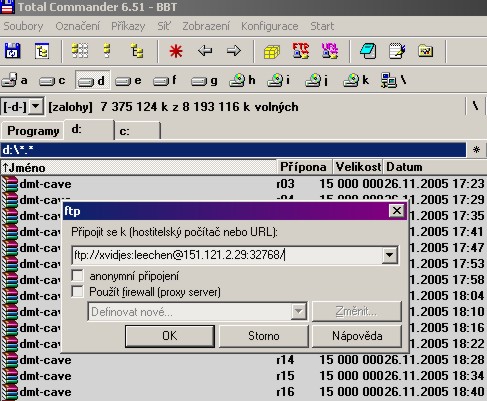Sort by Velikost column header
This screenshot has width=487, height=401.
click(358, 167)
